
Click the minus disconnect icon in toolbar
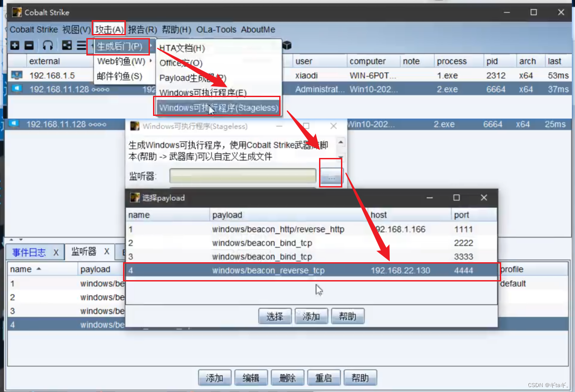[29, 46]
